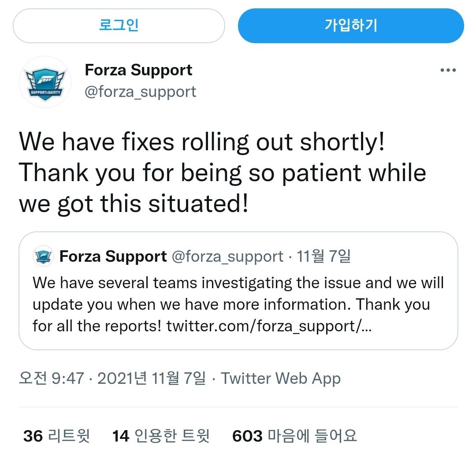Click the 오전 9:47 time of the tweet
Screen dimensions: 476x464
51,378
